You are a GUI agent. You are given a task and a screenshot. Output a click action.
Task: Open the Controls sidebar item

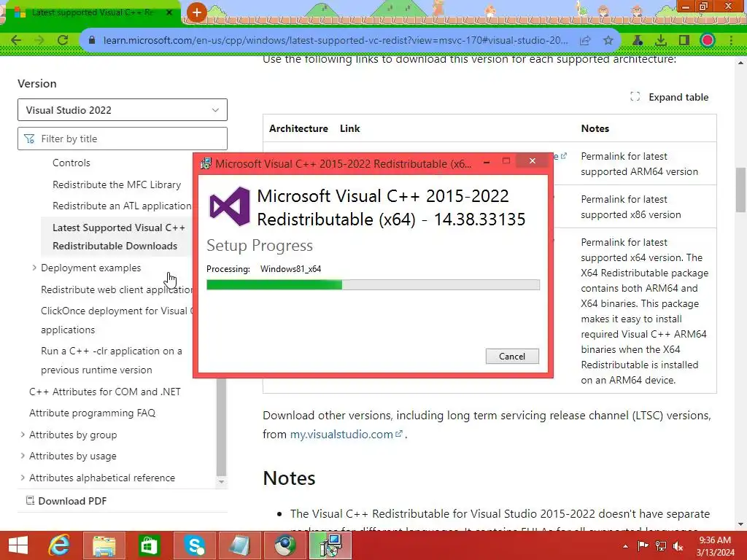point(71,163)
